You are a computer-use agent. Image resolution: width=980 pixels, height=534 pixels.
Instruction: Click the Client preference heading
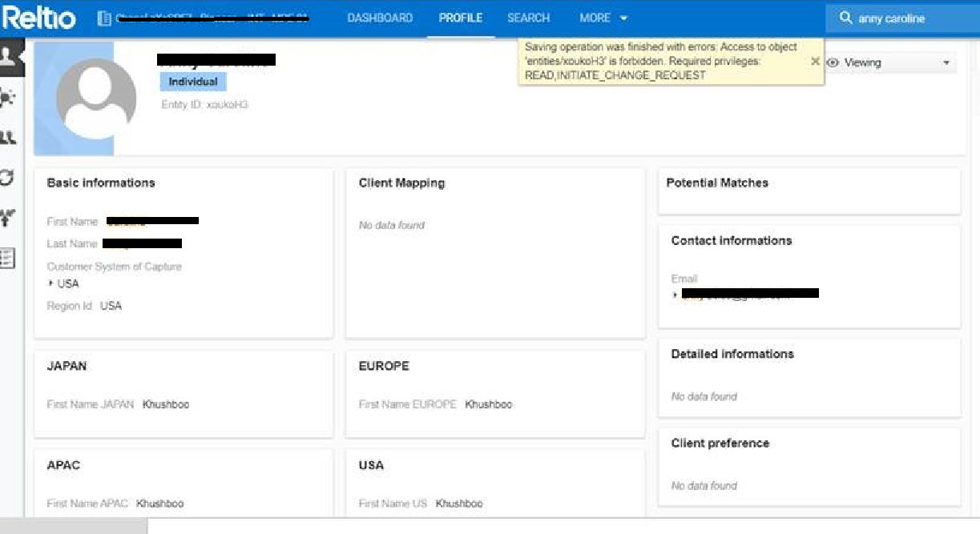coord(720,444)
